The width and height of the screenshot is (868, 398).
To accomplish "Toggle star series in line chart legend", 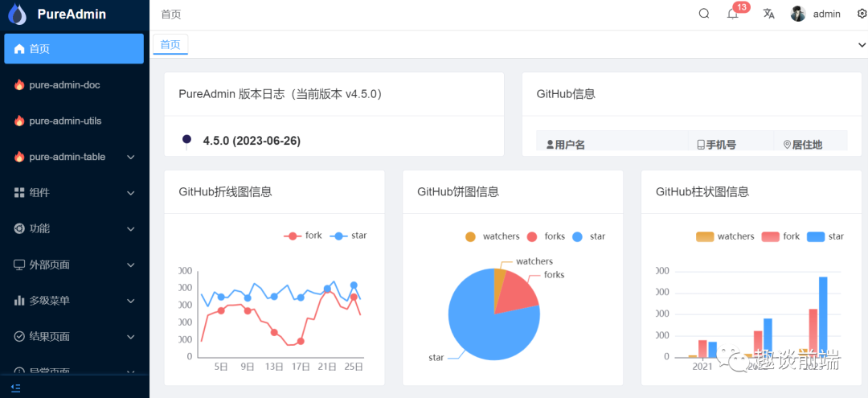I will (x=348, y=236).
